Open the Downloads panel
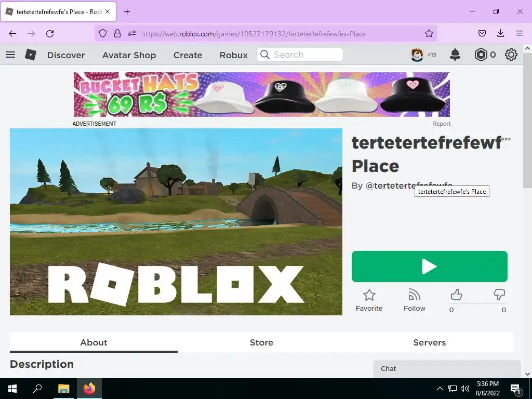This screenshot has height=399, width=532. [x=500, y=33]
